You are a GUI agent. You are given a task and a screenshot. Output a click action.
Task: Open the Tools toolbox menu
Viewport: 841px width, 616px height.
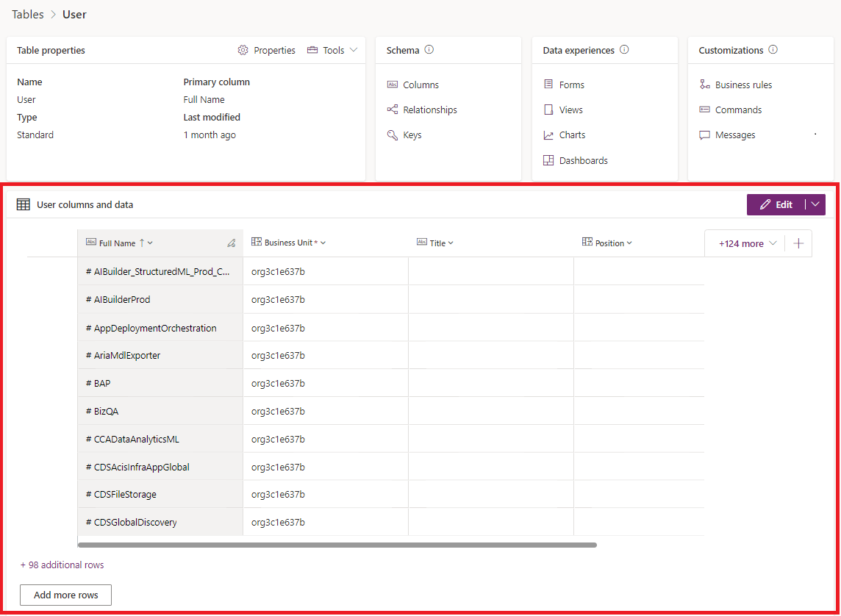click(332, 51)
